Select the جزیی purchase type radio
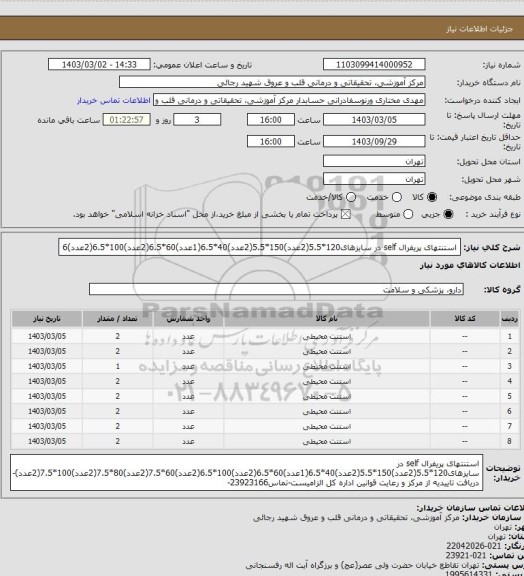 (448, 214)
